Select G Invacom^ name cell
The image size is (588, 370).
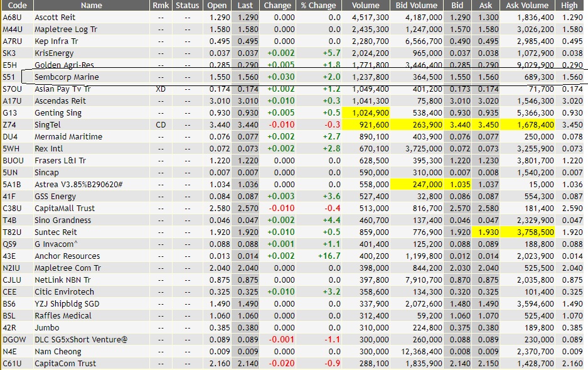click(x=56, y=244)
